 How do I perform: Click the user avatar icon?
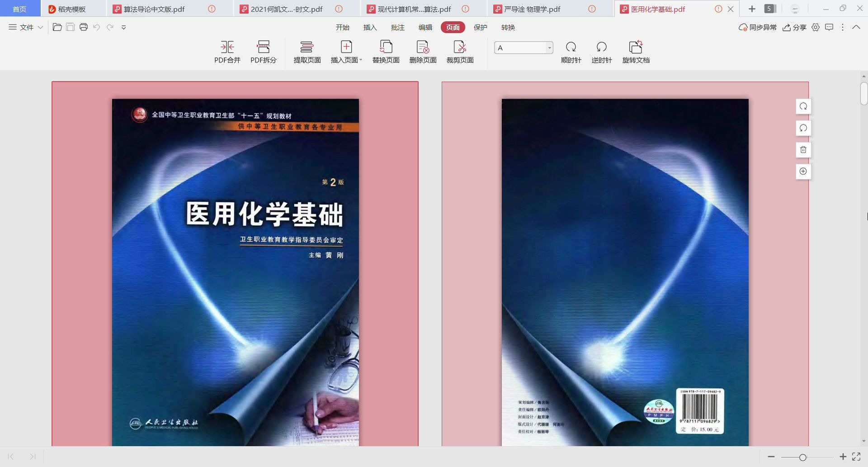[x=795, y=9]
